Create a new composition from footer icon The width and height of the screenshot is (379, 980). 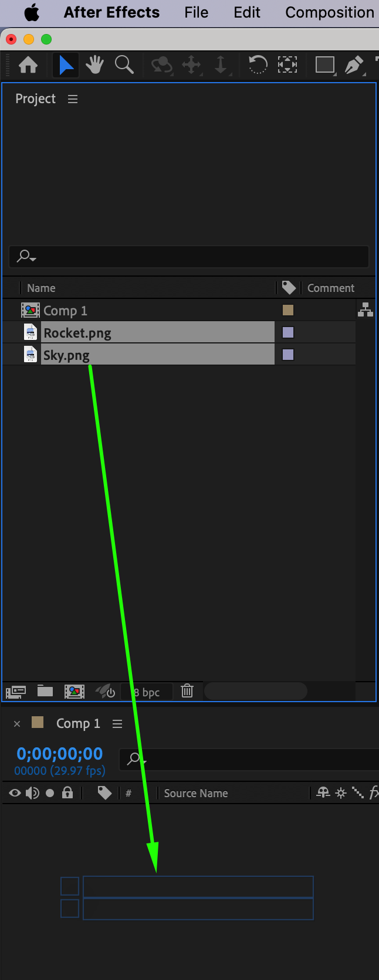[74, 692]
